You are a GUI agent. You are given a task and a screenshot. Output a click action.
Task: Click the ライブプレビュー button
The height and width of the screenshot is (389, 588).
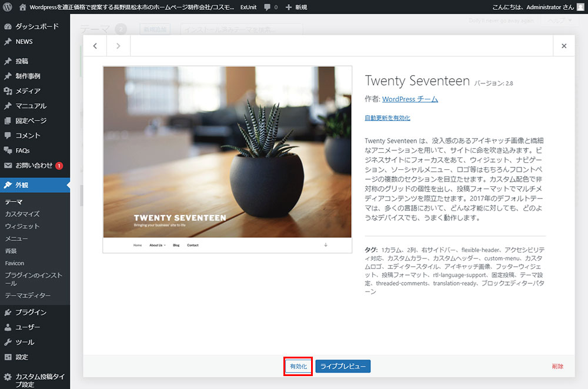pos(343,367)
